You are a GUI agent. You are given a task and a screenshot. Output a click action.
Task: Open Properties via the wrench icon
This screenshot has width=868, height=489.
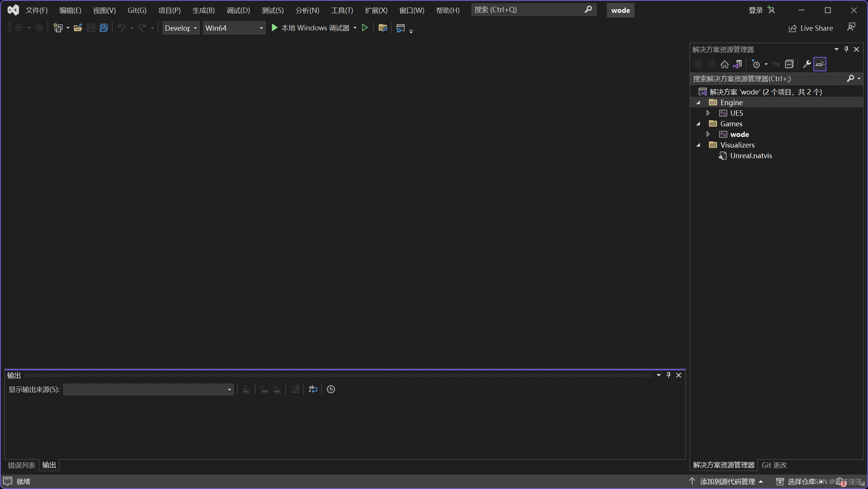tap(807, 64)
